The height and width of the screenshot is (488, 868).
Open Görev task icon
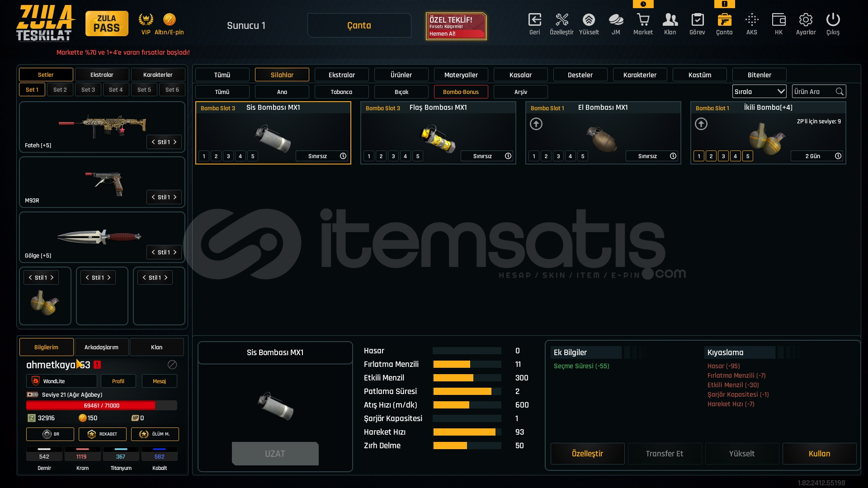coord(697,20)
